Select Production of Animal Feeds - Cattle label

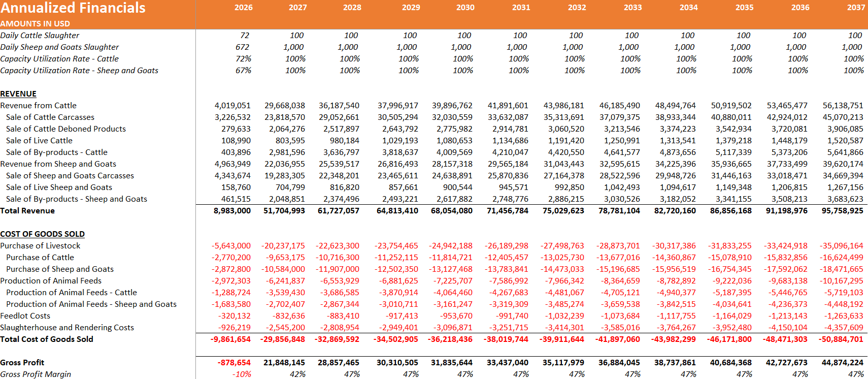pos(72,292)
